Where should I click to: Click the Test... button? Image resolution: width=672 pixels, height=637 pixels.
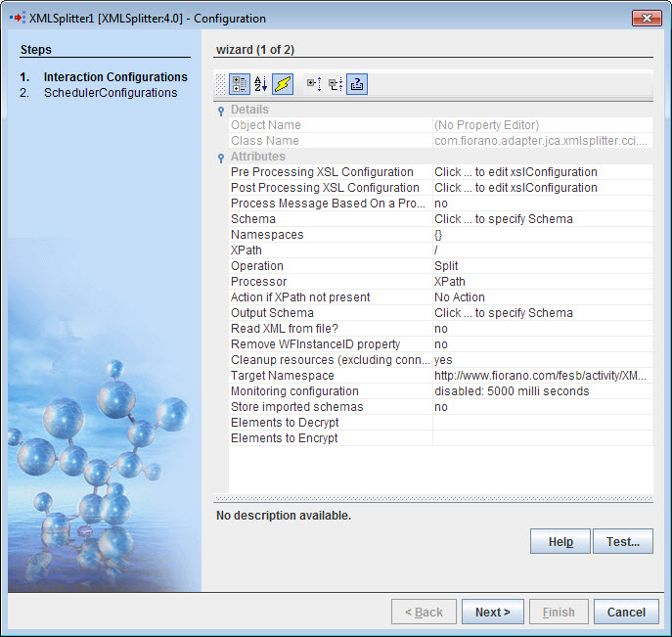pos(622,542)
